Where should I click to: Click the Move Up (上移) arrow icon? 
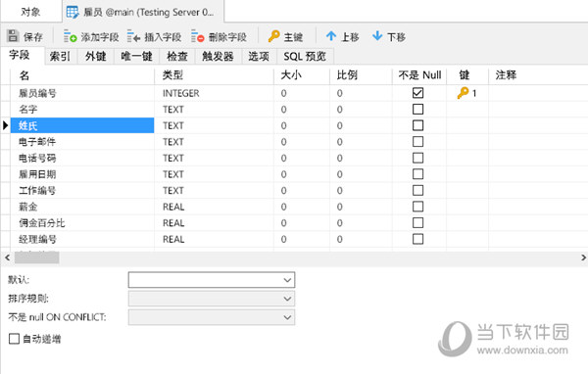pos(331,36)
